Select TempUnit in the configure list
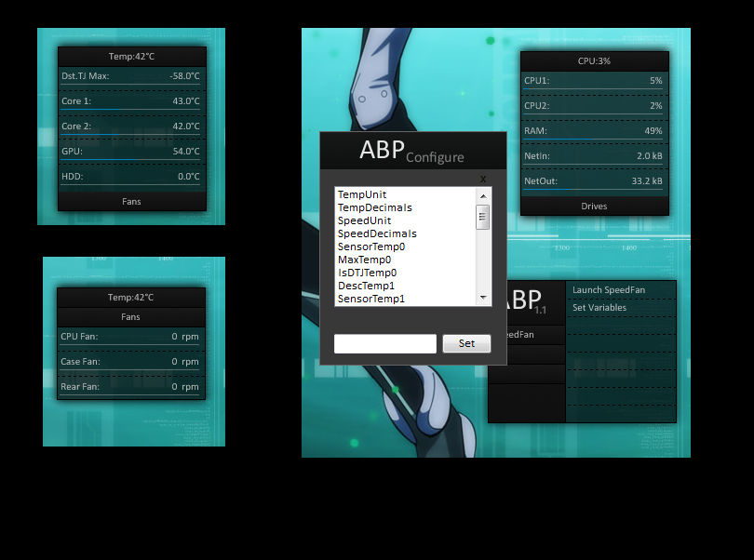The image size is (754, 560). click(363, 194)
